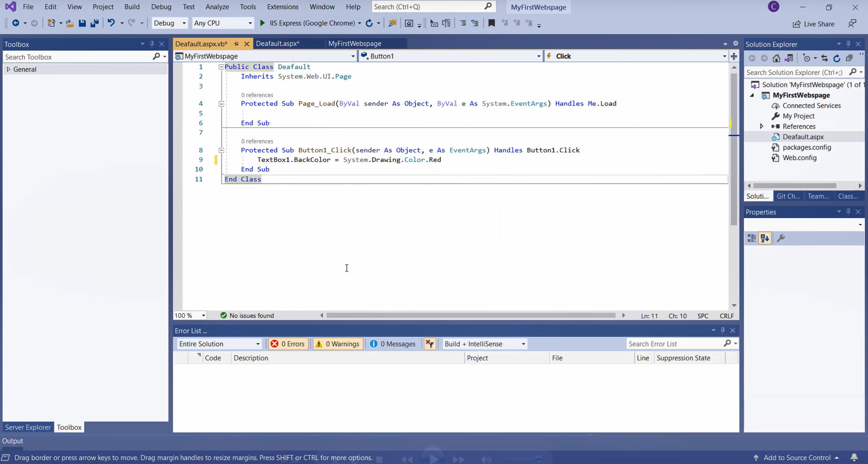Click the Live Share button
868x464 pixels.
(x=813, y=24)
